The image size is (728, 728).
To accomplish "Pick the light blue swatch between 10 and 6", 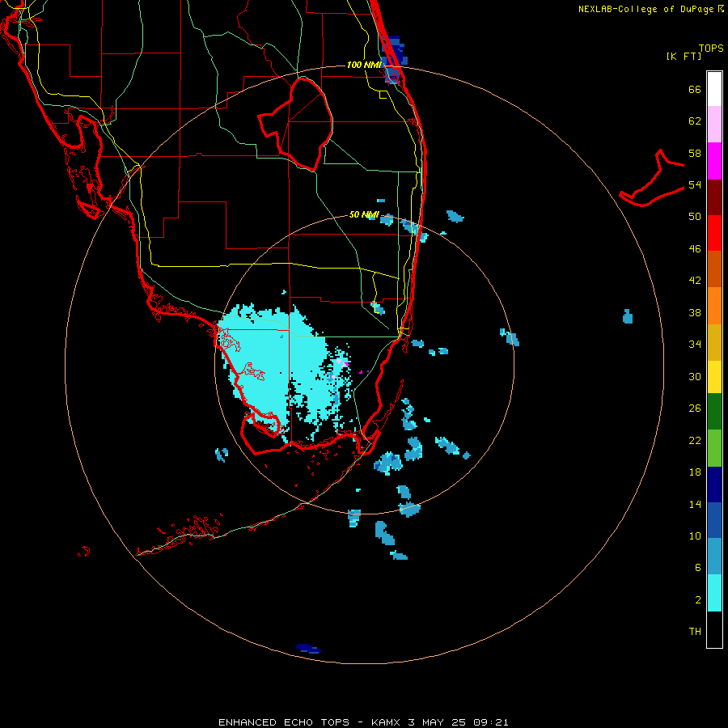I will 714,557.
